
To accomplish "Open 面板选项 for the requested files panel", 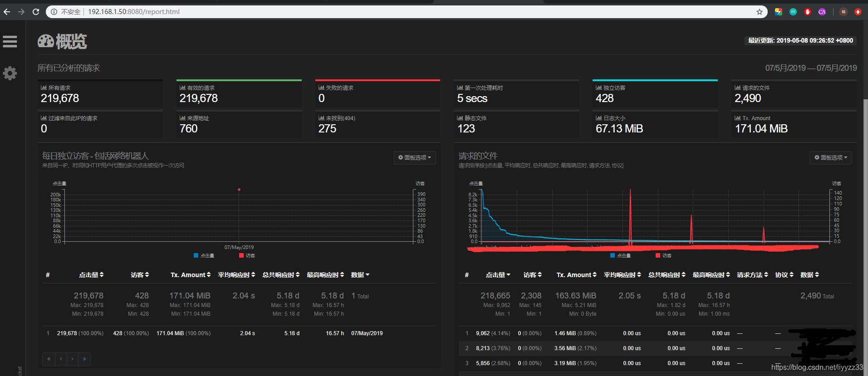I will pyautogui.click(x=831, y=157).
